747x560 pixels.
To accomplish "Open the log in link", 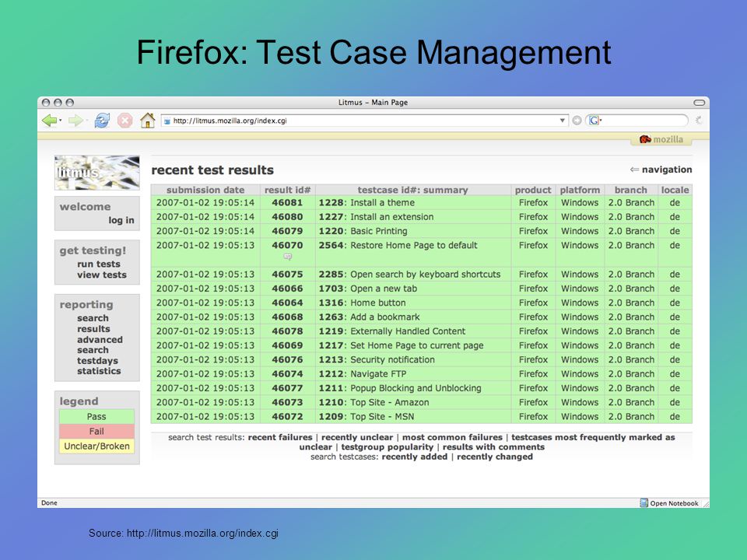I will [x=121, y=220].
